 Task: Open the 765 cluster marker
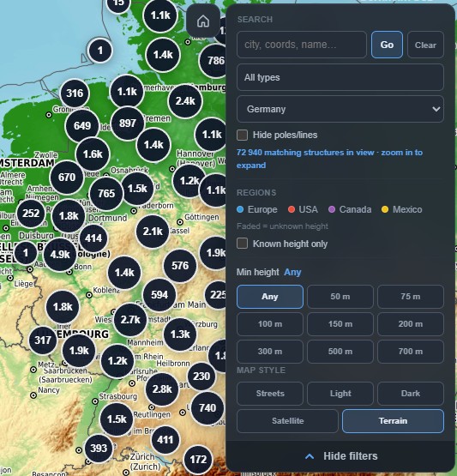(106, 193)
